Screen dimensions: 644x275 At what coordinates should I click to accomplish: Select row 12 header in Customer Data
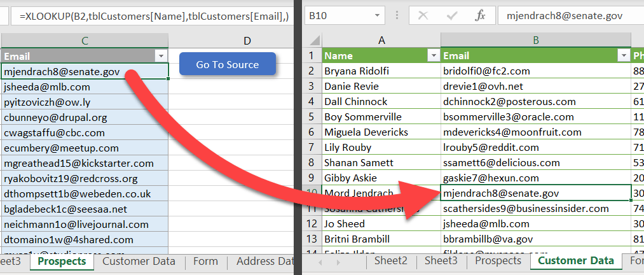[x=312, y=224]
